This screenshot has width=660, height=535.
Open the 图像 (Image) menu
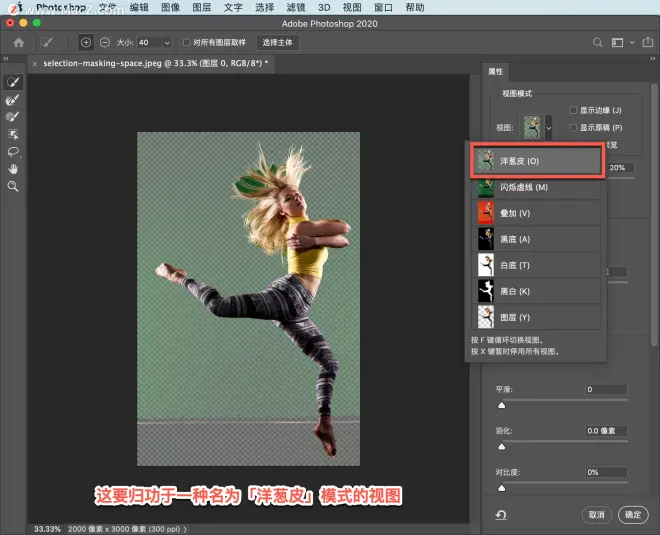170,8
